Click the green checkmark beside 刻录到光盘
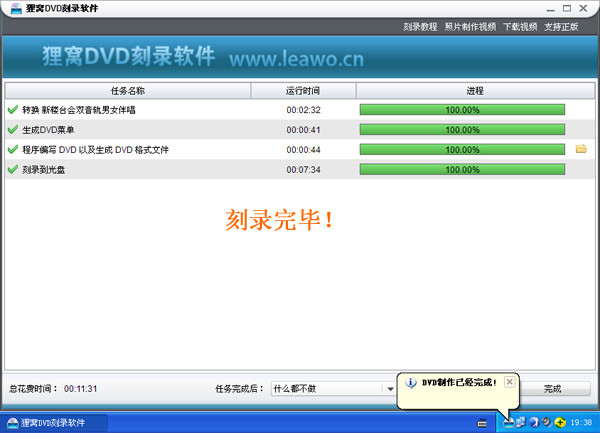 coord(13,169)
